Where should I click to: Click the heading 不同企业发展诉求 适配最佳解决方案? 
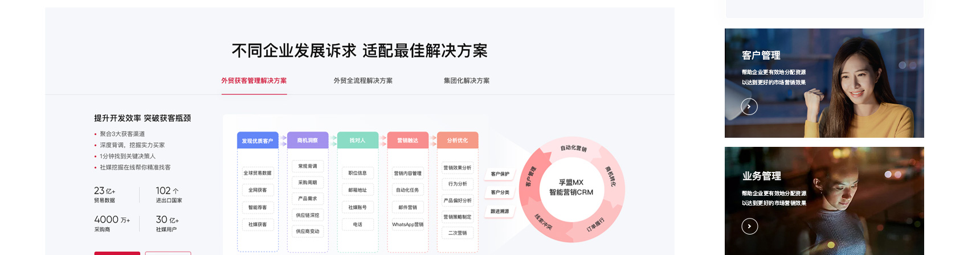tap(360, 51)
